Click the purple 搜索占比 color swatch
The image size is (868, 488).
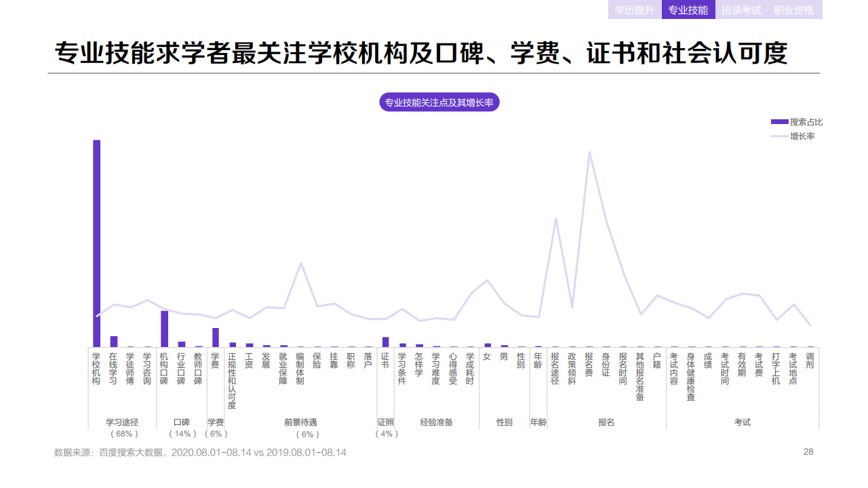[778, 122]
